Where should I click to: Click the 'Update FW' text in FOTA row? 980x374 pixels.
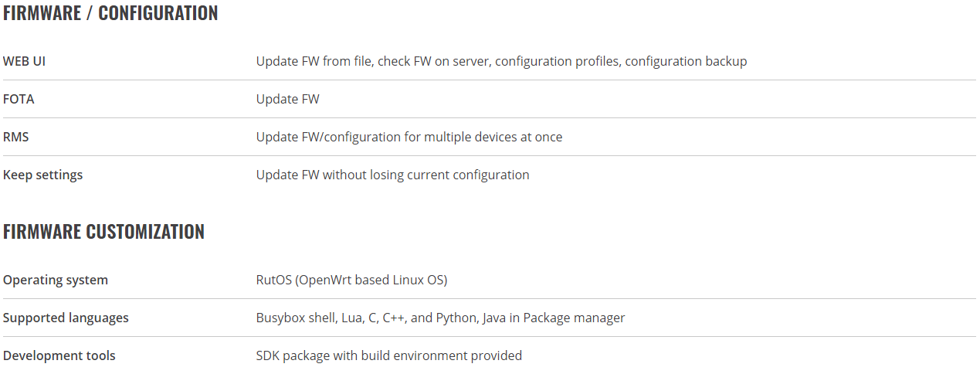point(287,99)
